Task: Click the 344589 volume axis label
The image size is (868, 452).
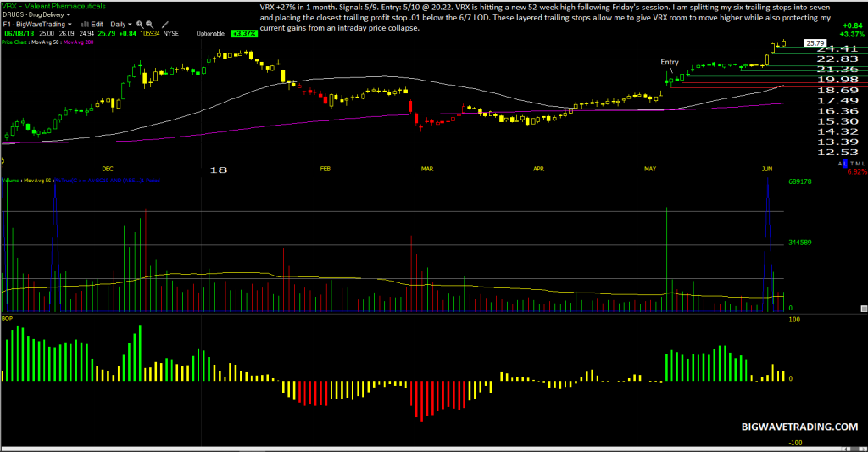Action: coord(800,243)
